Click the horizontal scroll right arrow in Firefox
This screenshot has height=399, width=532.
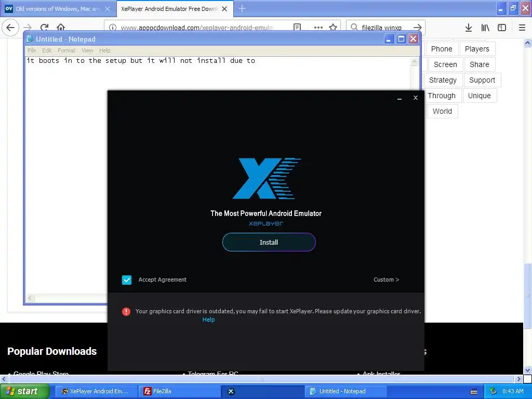(518, 379)
